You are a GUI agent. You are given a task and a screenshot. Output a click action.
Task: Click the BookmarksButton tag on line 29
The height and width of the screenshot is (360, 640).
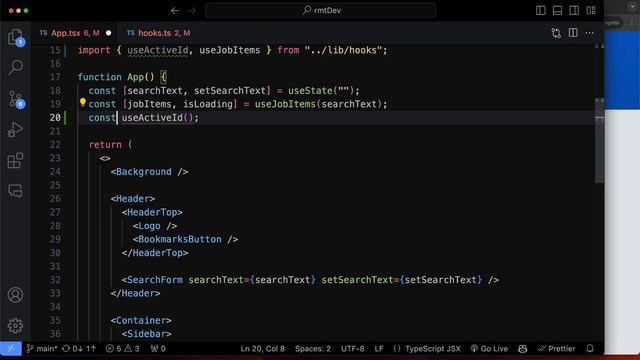180,239
